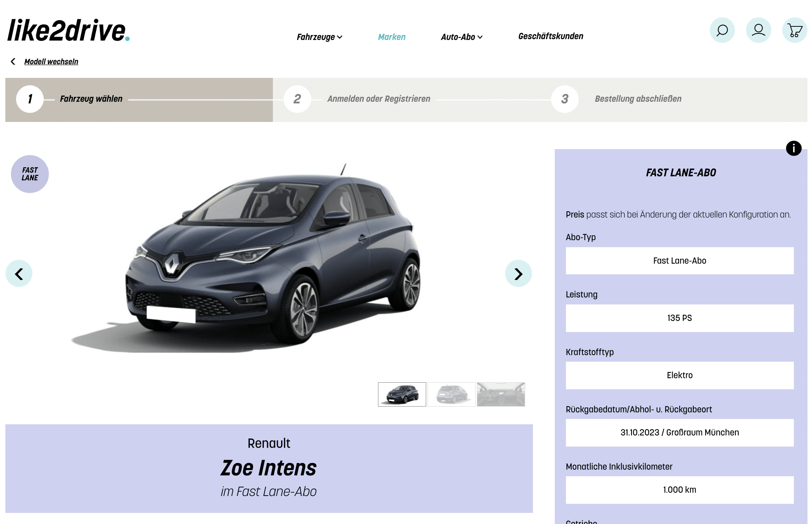Viewport: 812px width, 524px height.
Task: Open the Leistung 135 PS selector
Action: (680, 318)
